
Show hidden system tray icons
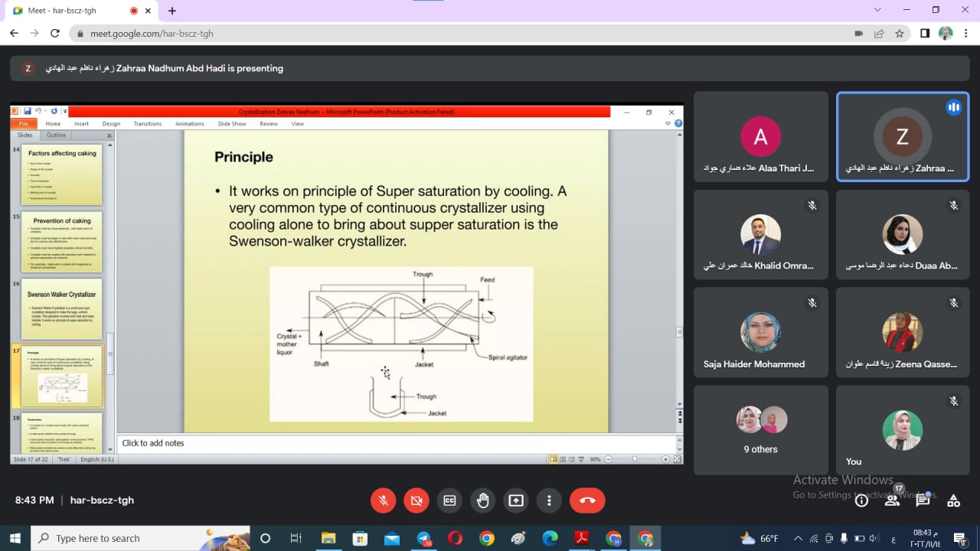pos(798,538)
